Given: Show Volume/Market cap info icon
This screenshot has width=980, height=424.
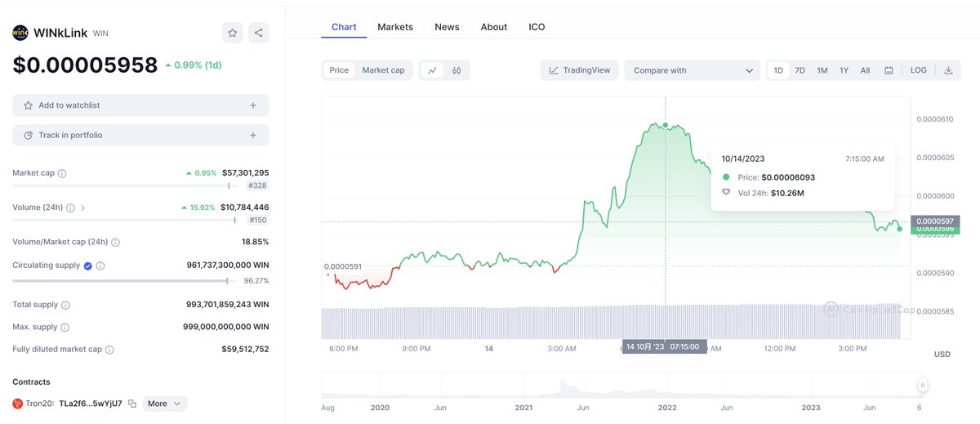Looking at the screenshot, I should (115, 243).
